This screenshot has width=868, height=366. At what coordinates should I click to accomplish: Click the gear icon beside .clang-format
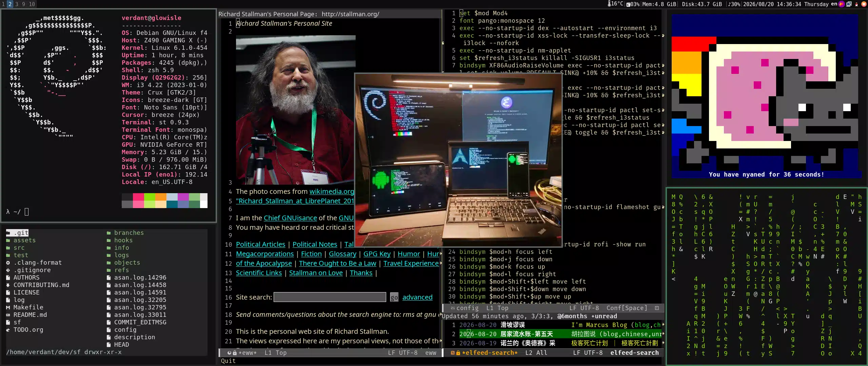pyautogui.click(x=8, y=263)
